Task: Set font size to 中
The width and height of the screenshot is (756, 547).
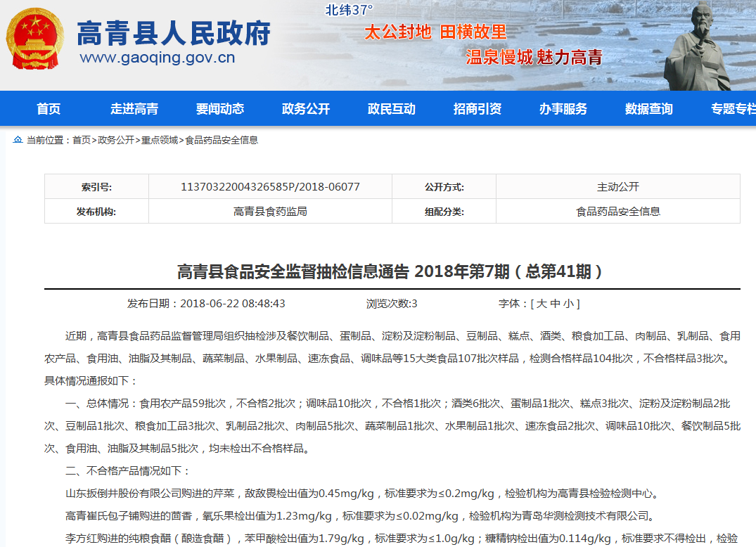Action: tap(555, 304)
